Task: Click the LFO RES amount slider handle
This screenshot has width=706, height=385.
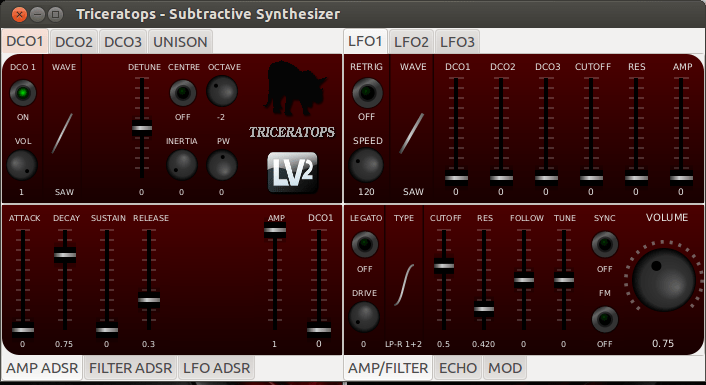Action: click(x=636, y=178)
